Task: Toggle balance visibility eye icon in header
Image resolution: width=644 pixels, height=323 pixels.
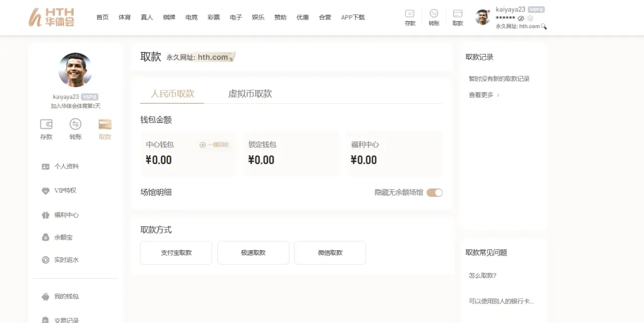Action: coord(521,18)
